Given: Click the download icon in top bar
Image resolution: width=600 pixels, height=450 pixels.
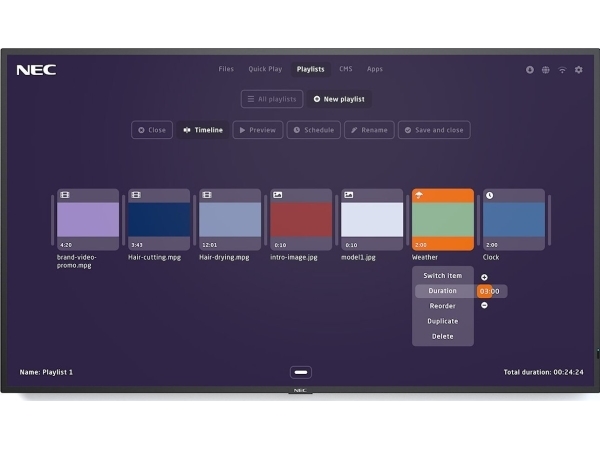Looking at the screenshot, I should (530, 70).
